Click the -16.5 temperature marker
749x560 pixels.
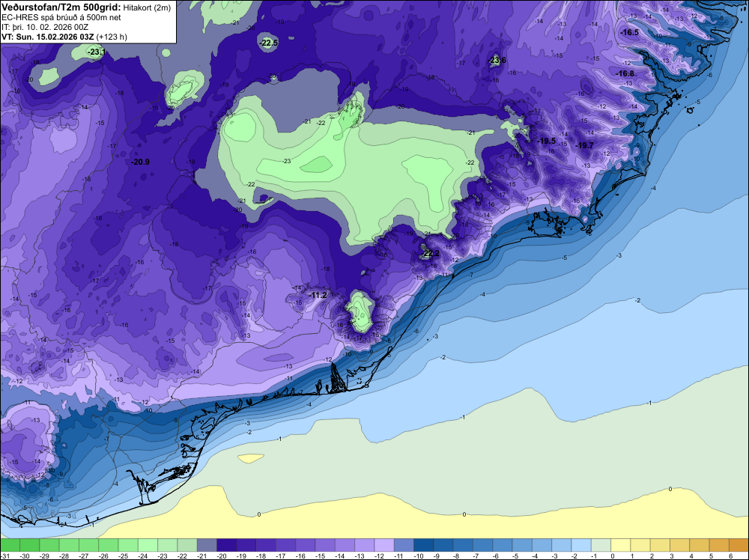(629, 32)
